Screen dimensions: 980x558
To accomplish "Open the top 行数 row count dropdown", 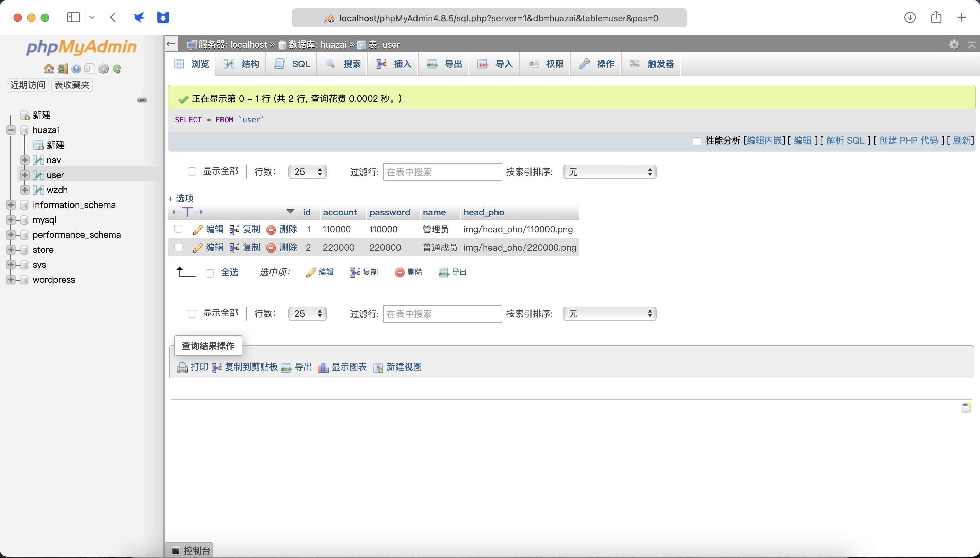I will click(307, 172).
